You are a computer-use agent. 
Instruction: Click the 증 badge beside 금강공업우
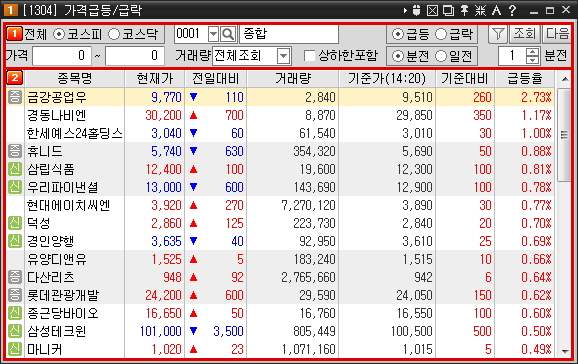15,97
